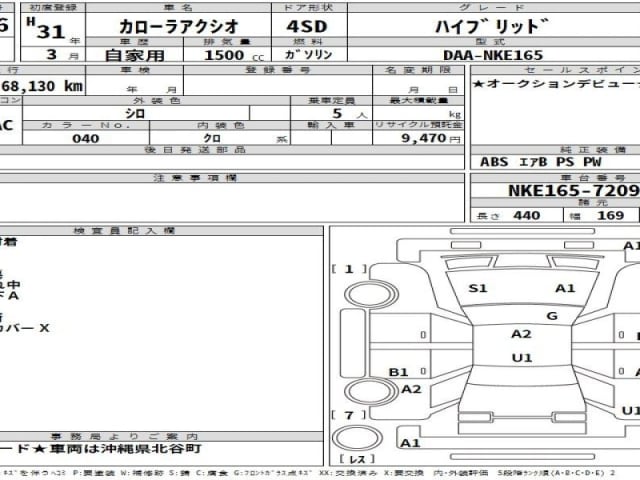Click the G mark on the windshield

point(552,316)
